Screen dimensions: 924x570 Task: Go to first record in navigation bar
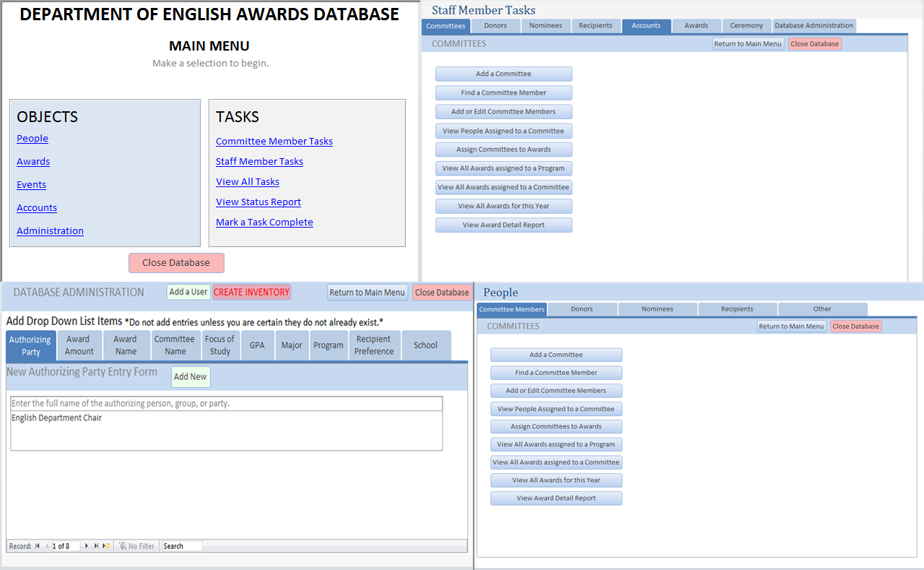click(x=38, y=546)
